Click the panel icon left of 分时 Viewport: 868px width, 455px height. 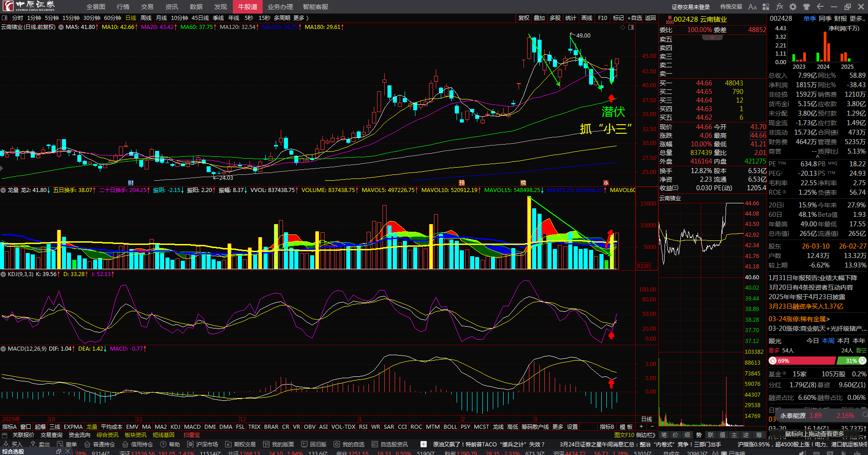[5, 18]
